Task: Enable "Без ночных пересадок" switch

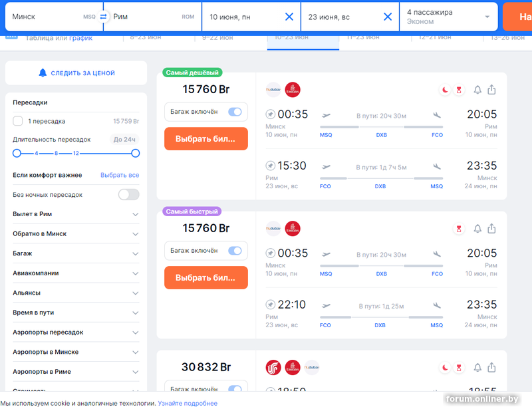Action: click(128, 195)
